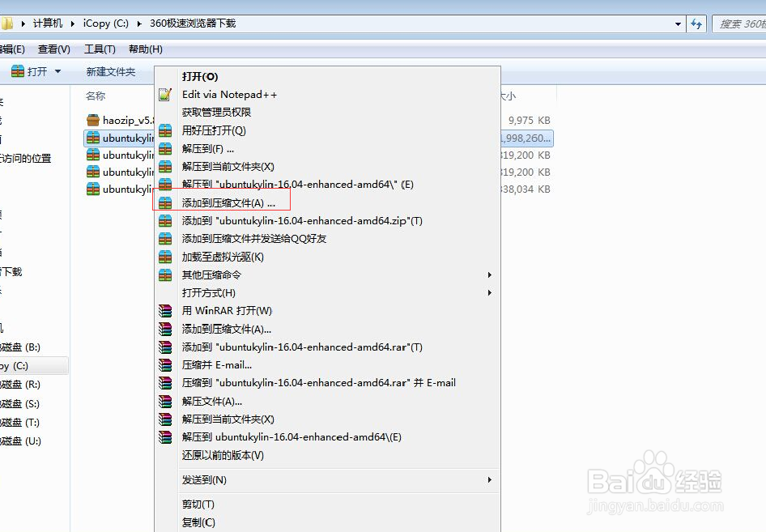766x532 pixels.
Task: Click the WinRAR icon beside lower 解压到当前文件夹(X)
Action: pyautogui.click(x=165, y=419)
